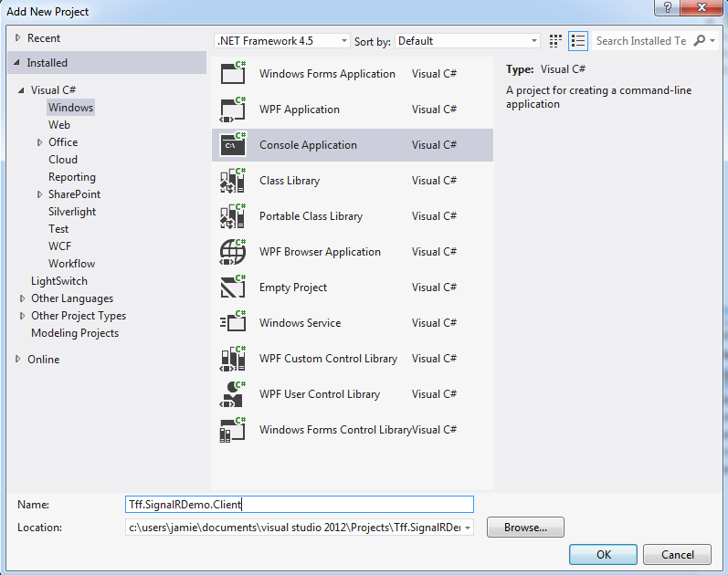Image resolution: width=728 pixels, height=575 pixels.
Task: Select the Web category under Visual C#
Action: click(x=59, y=125)
